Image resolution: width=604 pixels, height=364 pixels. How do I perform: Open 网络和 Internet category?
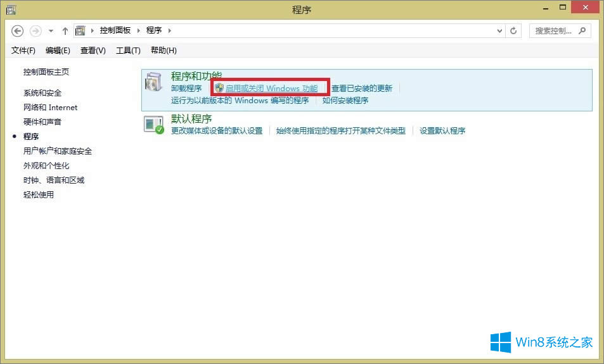tap(51, 108)
